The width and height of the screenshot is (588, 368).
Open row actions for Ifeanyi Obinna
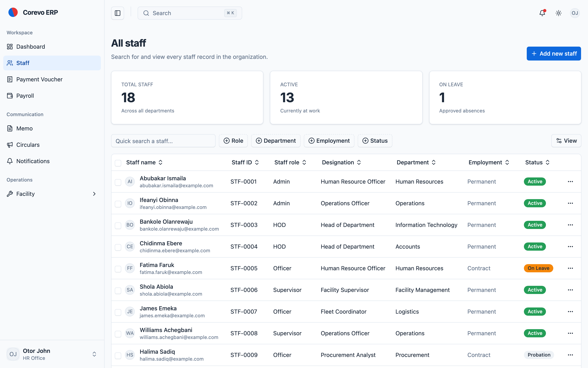[570, 203]
